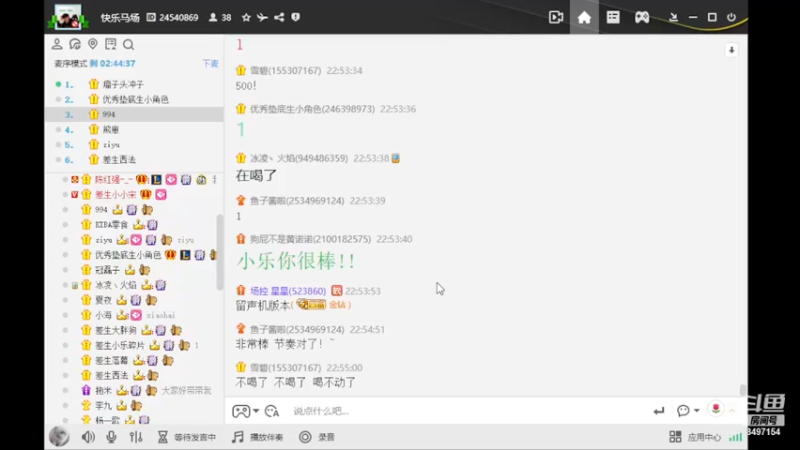Click the scroll-to-bottom arrow in chat
800x450 pixels.
(732, 50)
